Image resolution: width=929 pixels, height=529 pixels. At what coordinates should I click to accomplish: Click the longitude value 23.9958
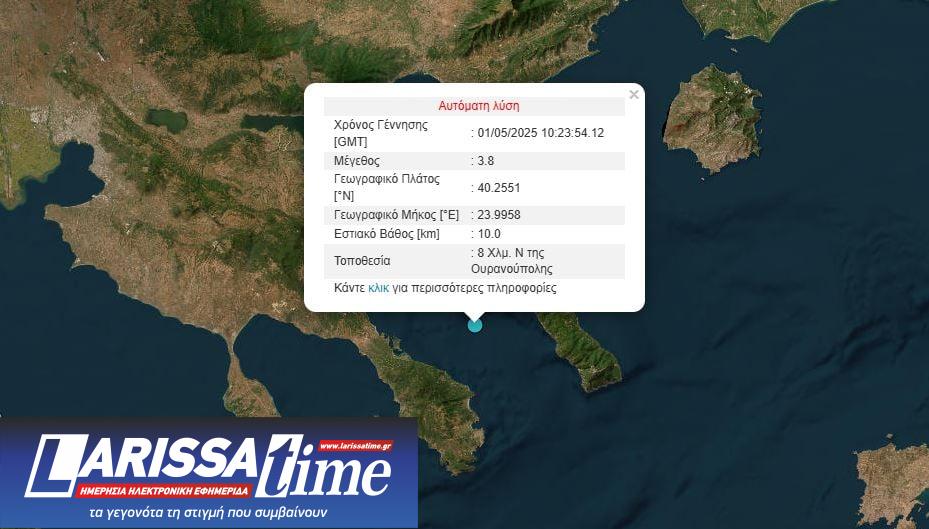coord(498,214)
